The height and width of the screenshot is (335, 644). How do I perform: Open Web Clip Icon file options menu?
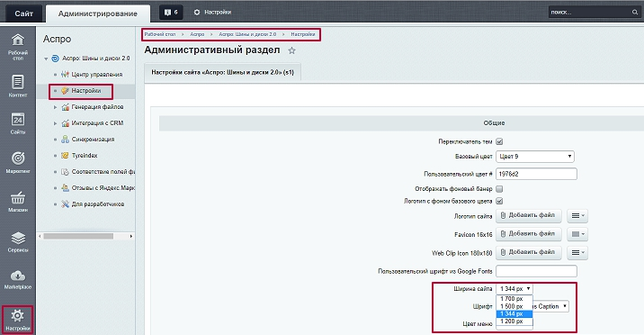pyautogui.click(x=577, y=253)
